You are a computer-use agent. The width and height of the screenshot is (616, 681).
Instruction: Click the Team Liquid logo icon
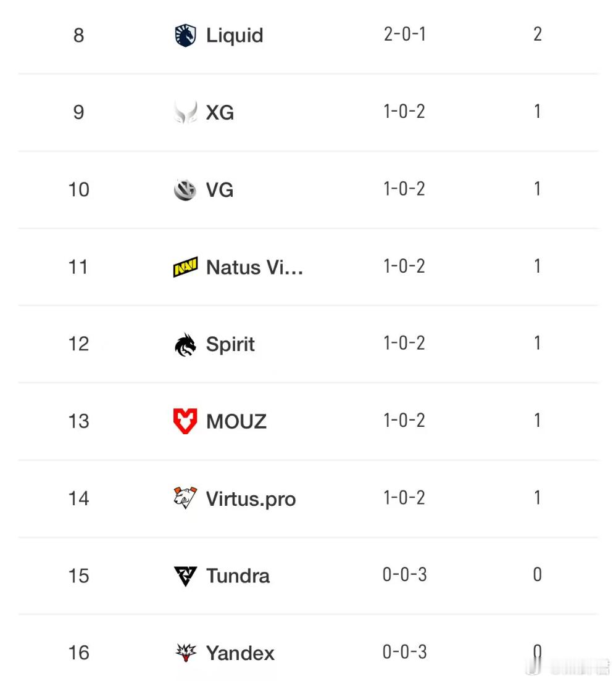185,36
